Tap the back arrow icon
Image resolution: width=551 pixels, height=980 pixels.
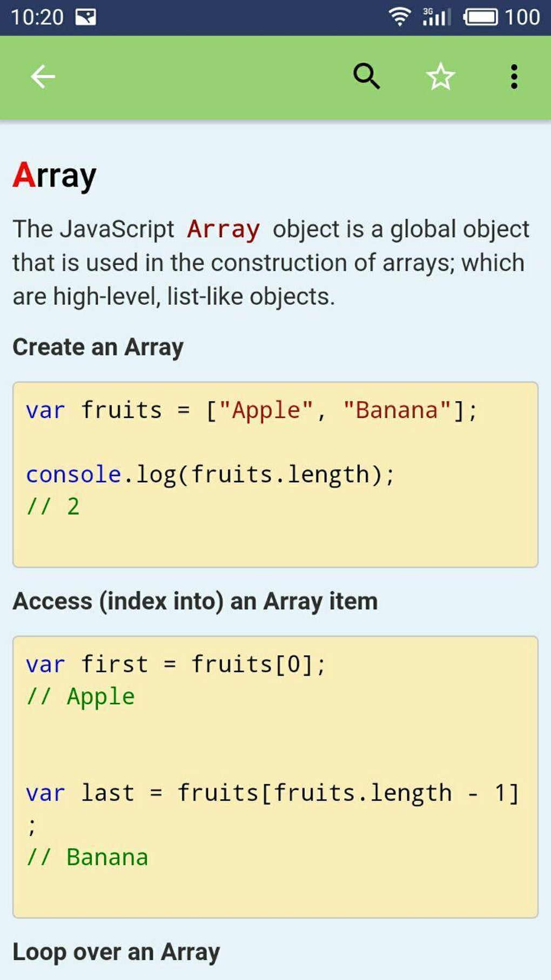[43, 77]
